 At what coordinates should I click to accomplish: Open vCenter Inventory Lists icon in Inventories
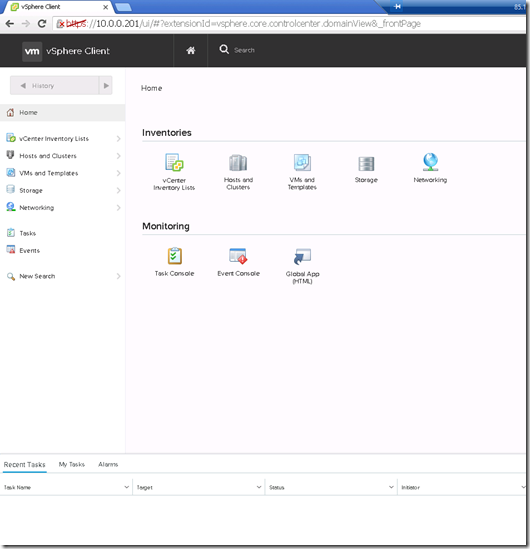pos(174,162)
